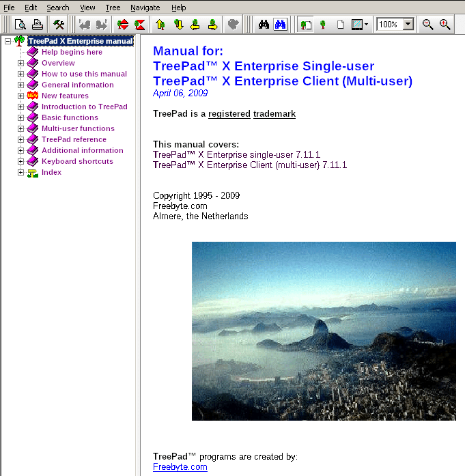
Task: Open the Help menu
Action: 178,8
